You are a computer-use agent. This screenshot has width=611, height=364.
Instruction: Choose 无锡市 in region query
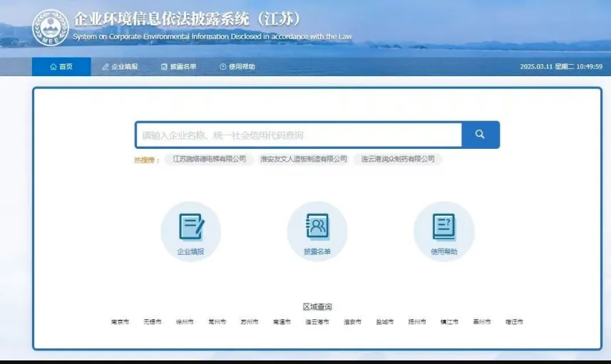[x=152, y=322]
